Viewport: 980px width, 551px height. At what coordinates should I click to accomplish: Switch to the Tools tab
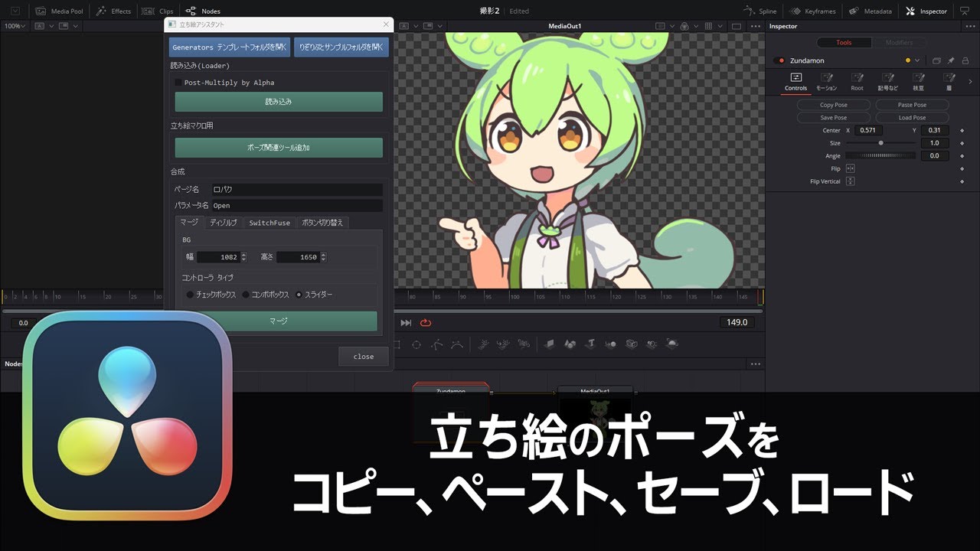pyautogui.click(x=843, y=43)
